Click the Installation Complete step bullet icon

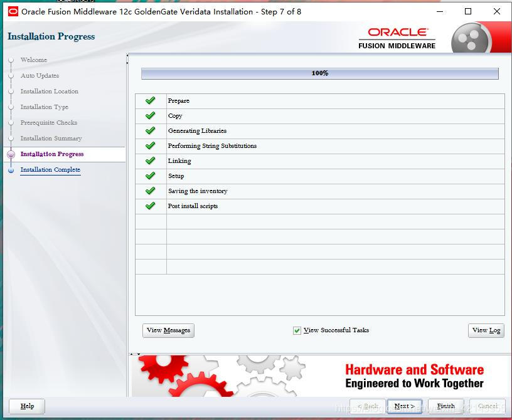coord(11,170)
